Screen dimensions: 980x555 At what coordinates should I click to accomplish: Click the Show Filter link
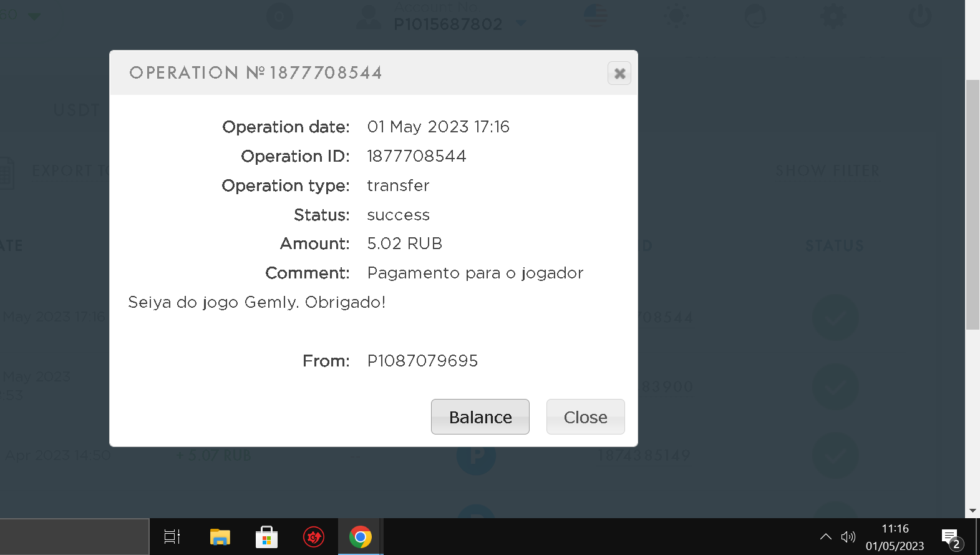click(827, 171)
